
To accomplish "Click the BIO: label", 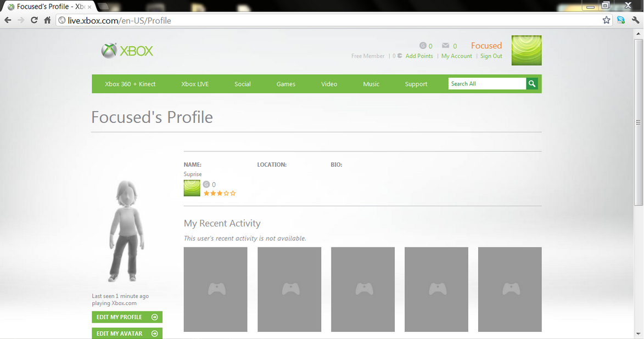I will click(x=337, y=165).
